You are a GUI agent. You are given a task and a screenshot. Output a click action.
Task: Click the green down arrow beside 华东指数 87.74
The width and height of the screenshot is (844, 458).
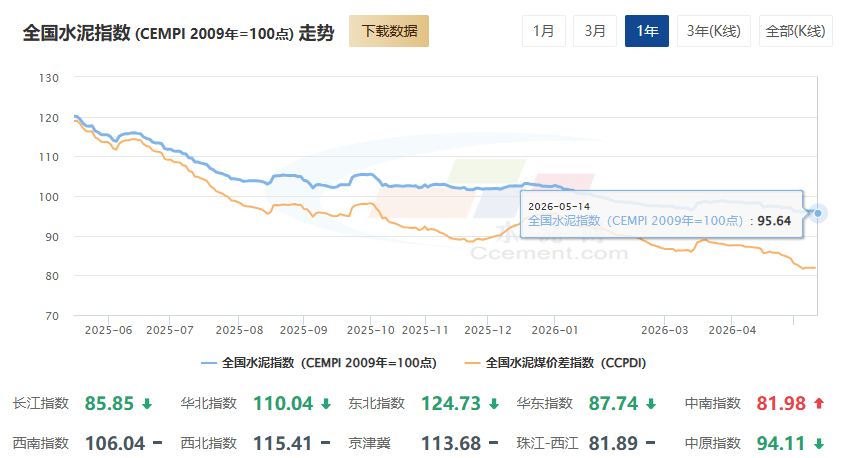pyautogui.click(x=651, y=404)
